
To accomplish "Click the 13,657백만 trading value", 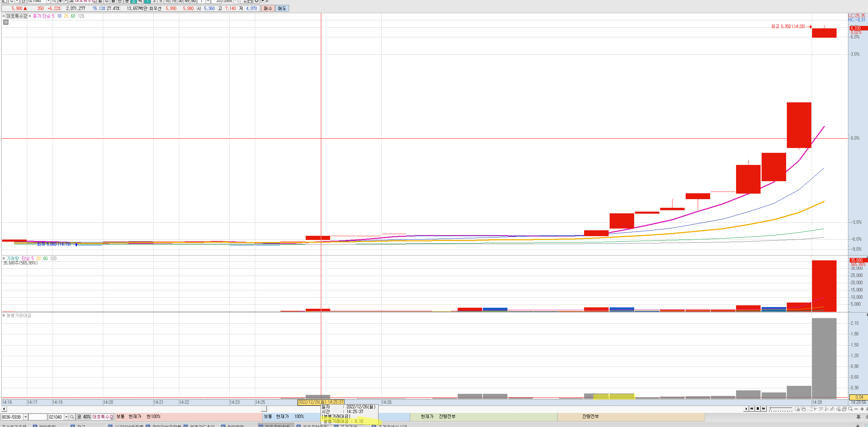I will click(137, 8).
